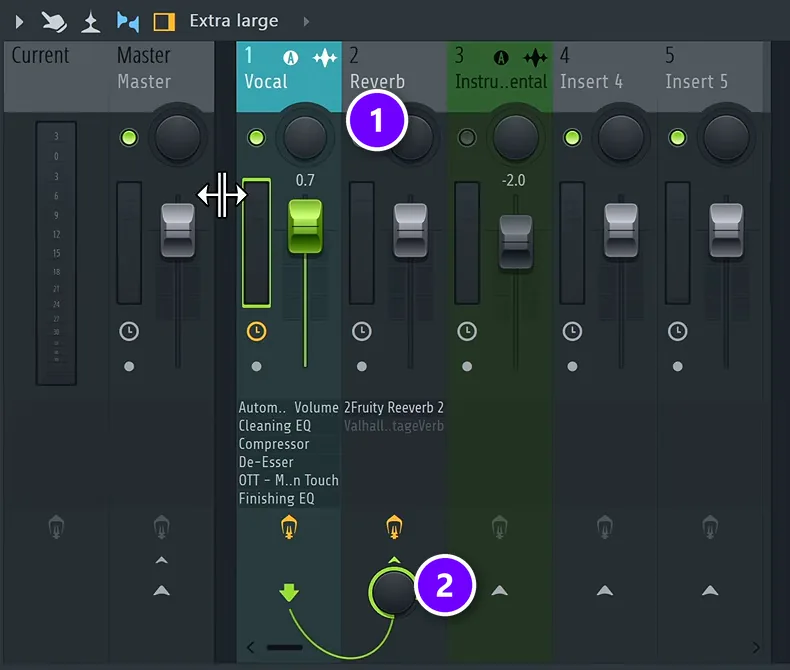Click the Master track pan knob
The width and height of the screenshot is (790, 670).
pos(177,137)
